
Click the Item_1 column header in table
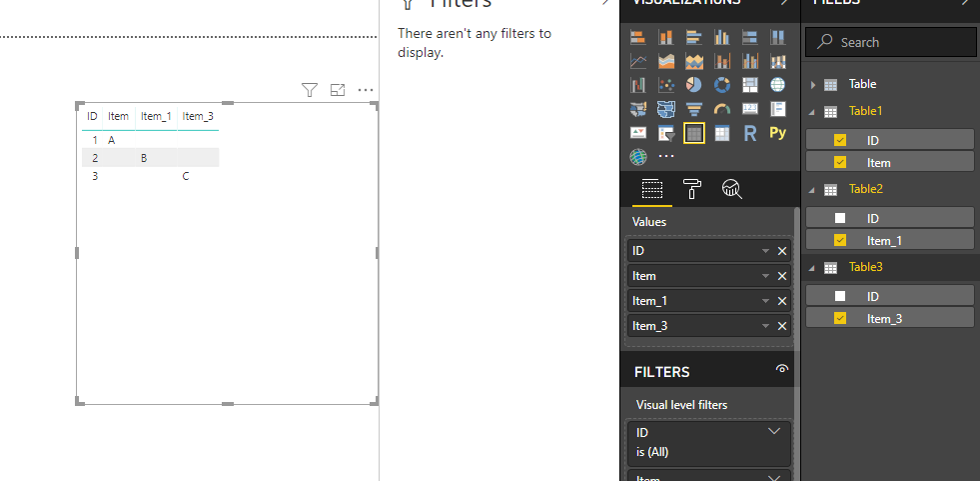pyautogui.click(x=156, y=116)
